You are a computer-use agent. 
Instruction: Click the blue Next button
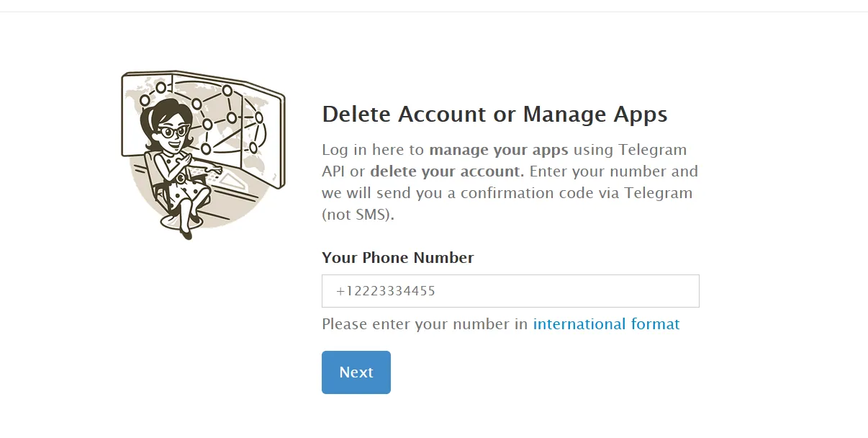point(356,372)
